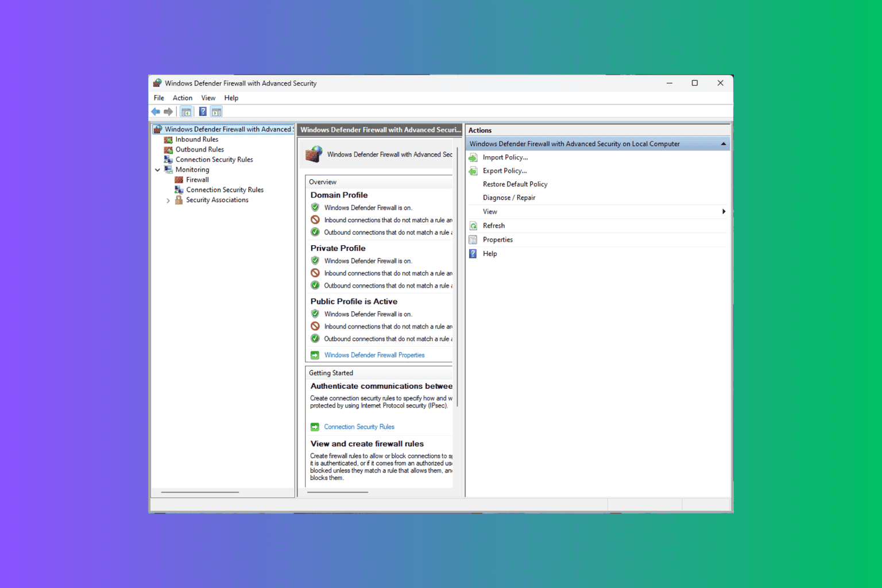Click Public Profile is Active heading
Screen dimensions: 882x588
coord(354,301)
